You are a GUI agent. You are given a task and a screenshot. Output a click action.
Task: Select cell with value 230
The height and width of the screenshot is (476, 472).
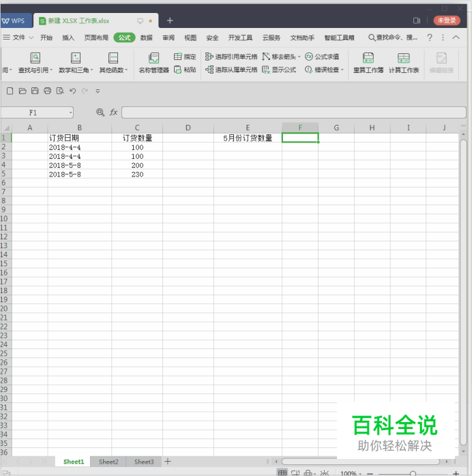point(137,175)
